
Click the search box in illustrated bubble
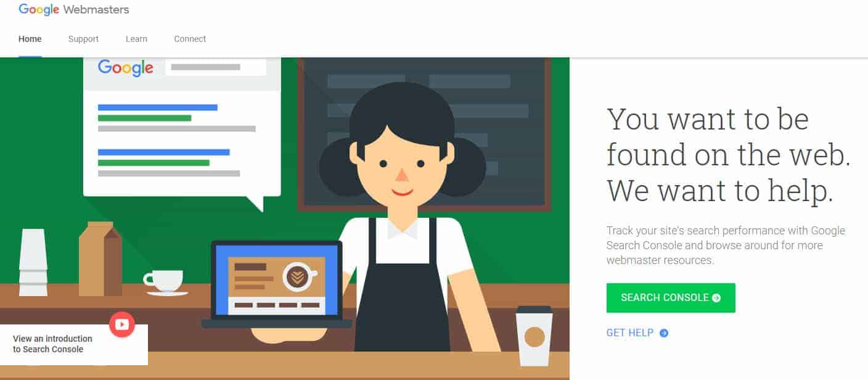point(216,67)
